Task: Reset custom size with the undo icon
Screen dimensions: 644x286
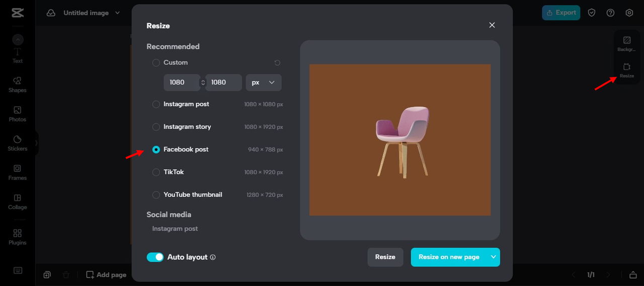Action: click(x=277, y=63)
